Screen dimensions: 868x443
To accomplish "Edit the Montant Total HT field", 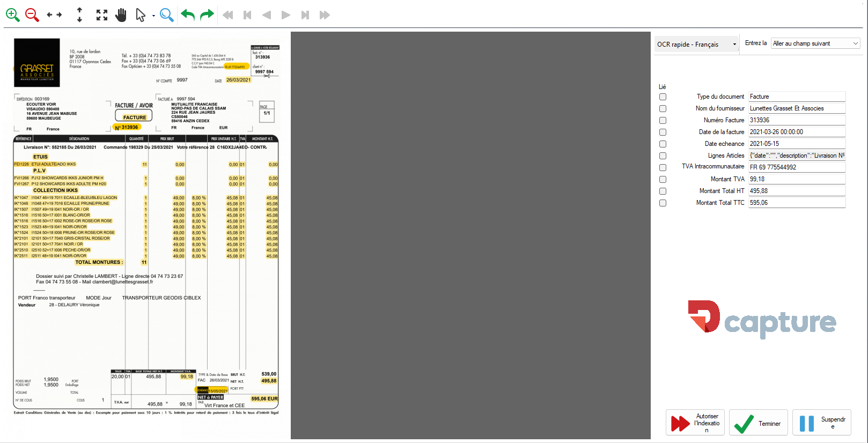I will (x=797, y=191).
